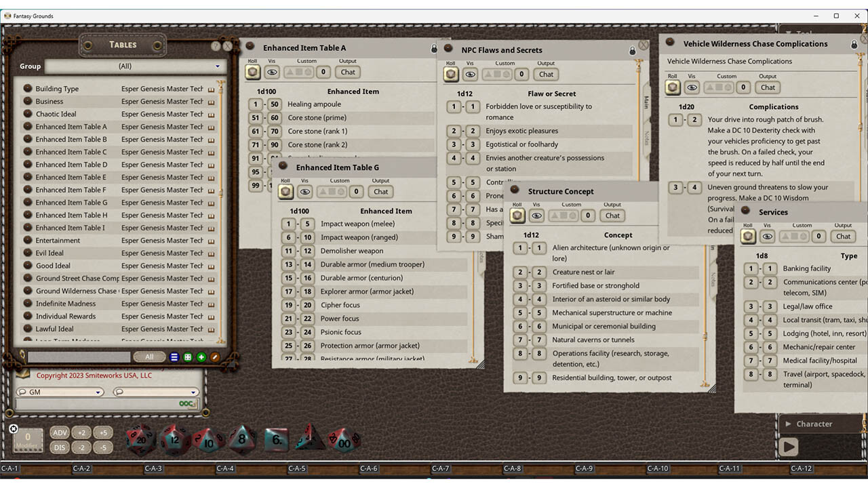Image resolution: width=868 pixels, height=488 pixels.
Task: Enable the ADV advantage button
Action: click(x=60, y=432)
